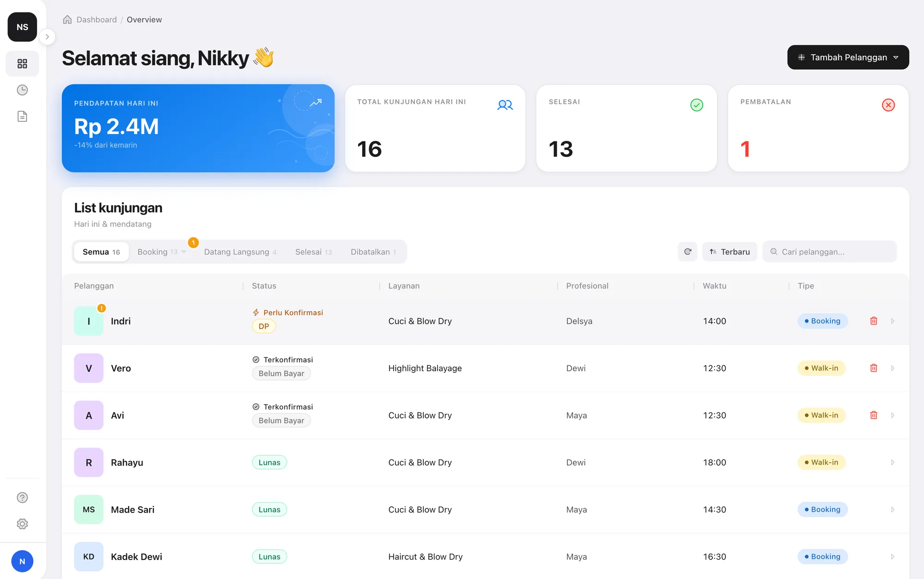Expand Avi's row with arrow

[893, 415]
